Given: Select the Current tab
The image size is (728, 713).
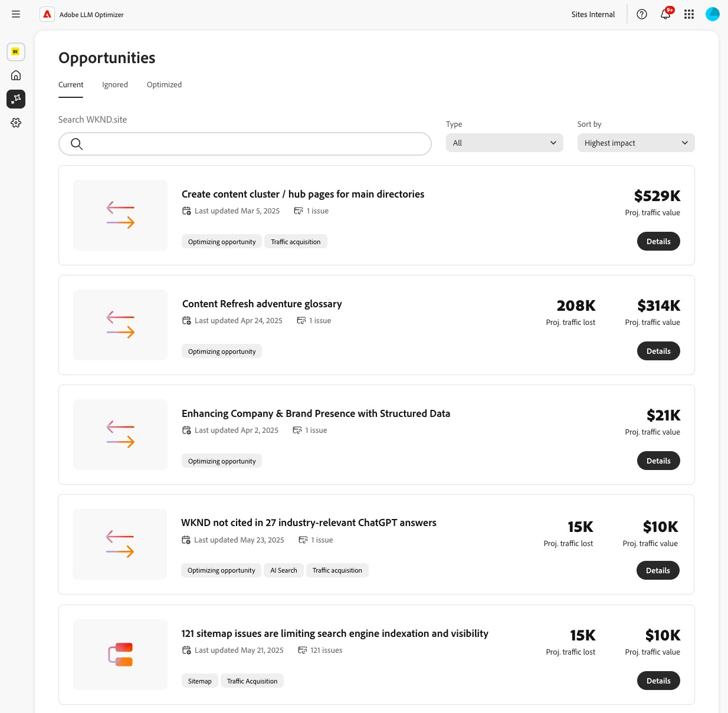Looking at the screenshot, I should coord(71,85).
